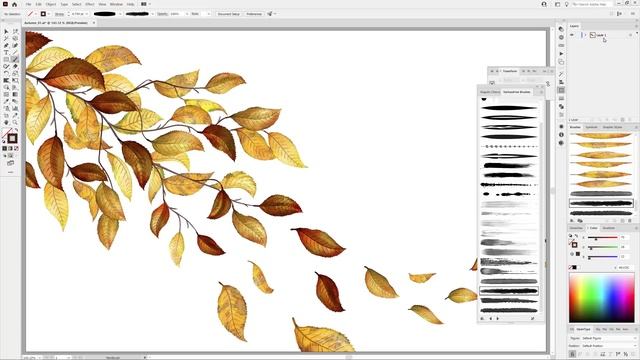Swap fill and stroke colors
This screenshot has width=640, height=360.
click(x=16, y=130)
